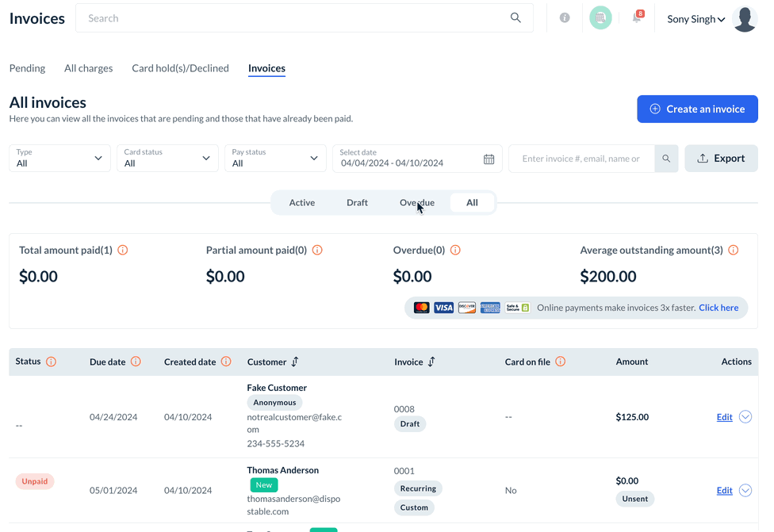Show Draft invoices segment
Image resolution: width=774 pixels, height=532 pixels.
358,203
